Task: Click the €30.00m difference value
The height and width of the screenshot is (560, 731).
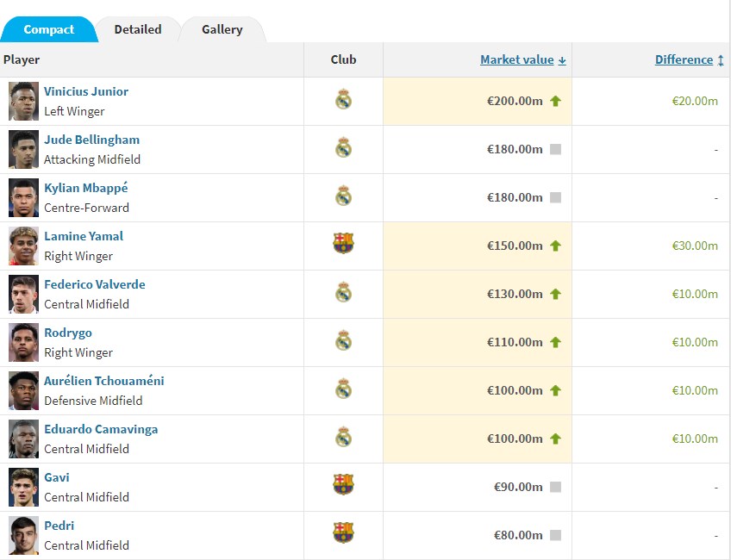Action: tap(695, 246)
